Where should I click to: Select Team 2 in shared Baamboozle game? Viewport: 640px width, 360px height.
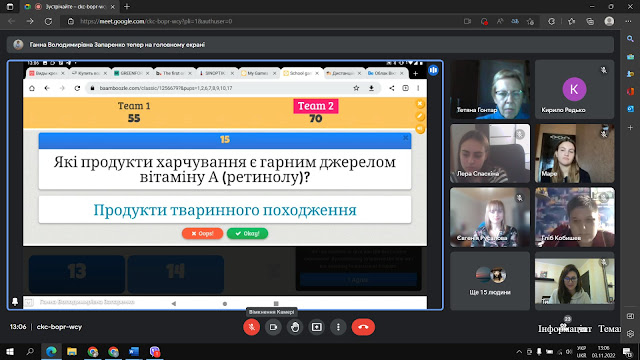[316, 106]
